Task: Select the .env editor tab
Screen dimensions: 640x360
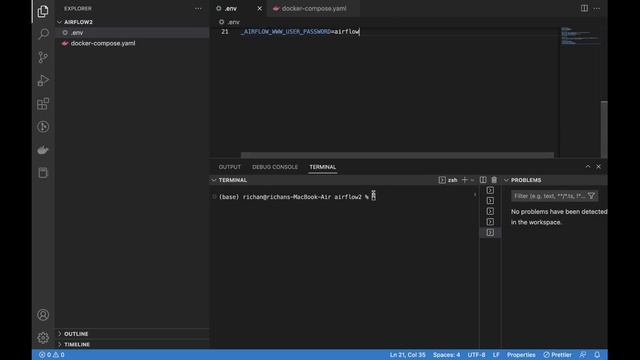Action: coord(232,8)
